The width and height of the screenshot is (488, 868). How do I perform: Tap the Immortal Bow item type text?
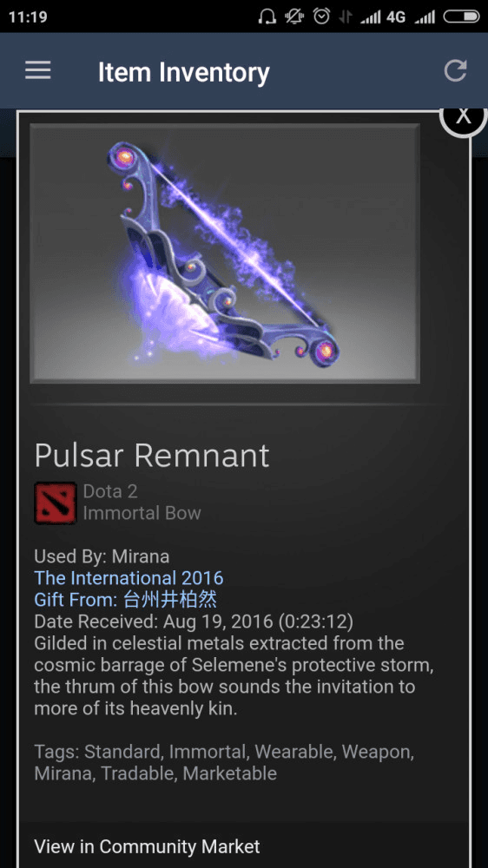click(142, 513)
